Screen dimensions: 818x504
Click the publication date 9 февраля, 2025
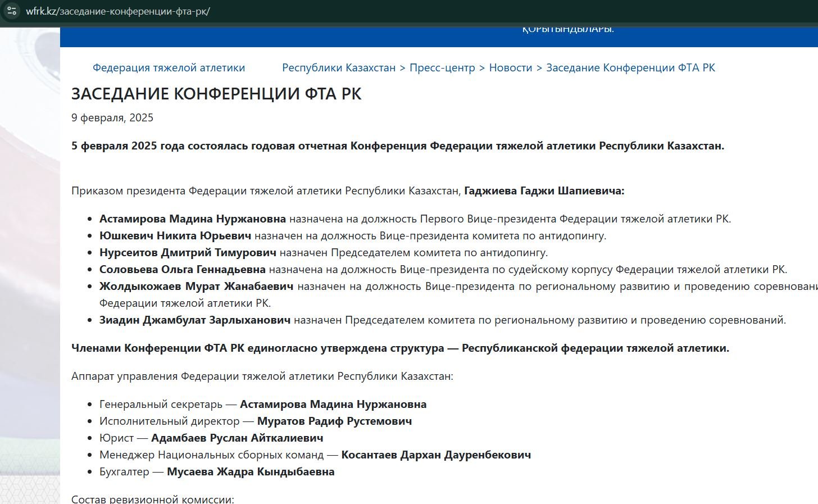point(112,118)
